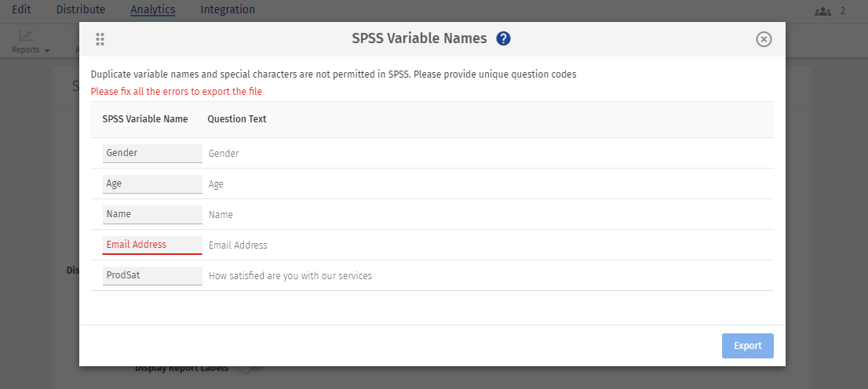Expand the Reports dropdown arrow
Image resolution: width=868 pixels, height=389 pixels.
[47, 51]
